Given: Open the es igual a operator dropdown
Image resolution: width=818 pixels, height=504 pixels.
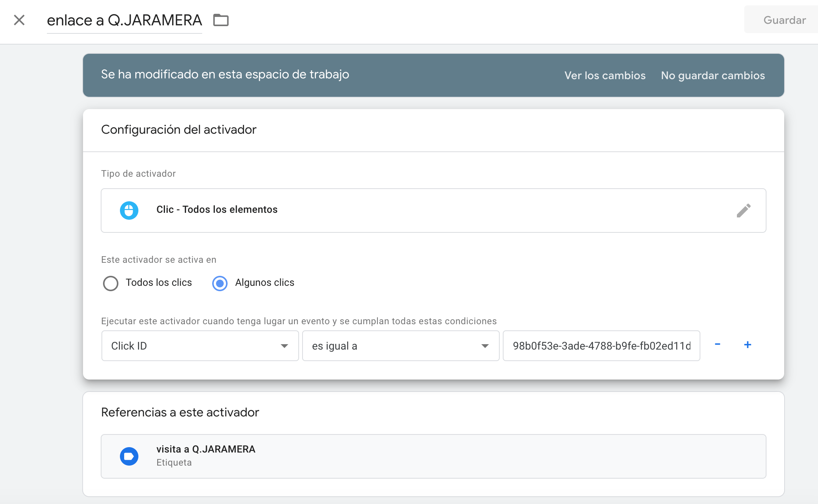Looking at the screenshot, I should 401,346.
